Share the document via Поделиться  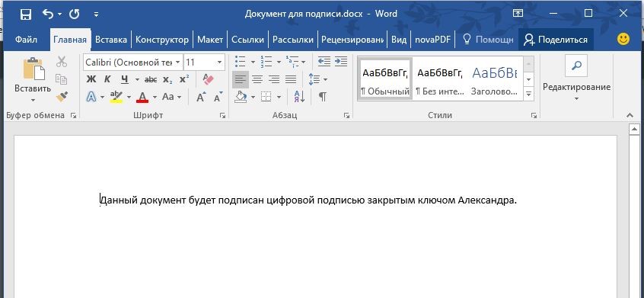pos(556,40)
